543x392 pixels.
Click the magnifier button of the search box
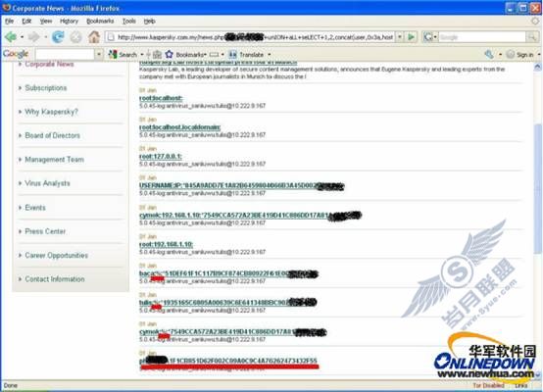[x=532, y=36]
